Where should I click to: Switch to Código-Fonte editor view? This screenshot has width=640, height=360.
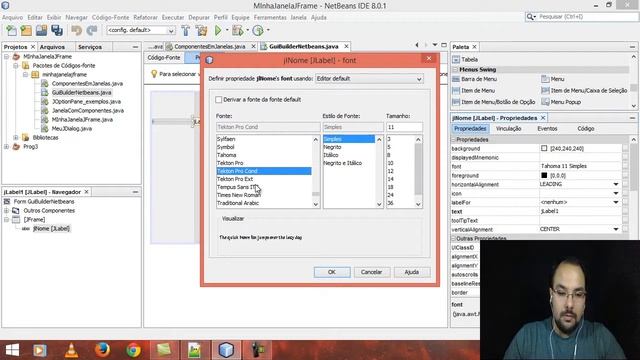[x=164, y=58]
